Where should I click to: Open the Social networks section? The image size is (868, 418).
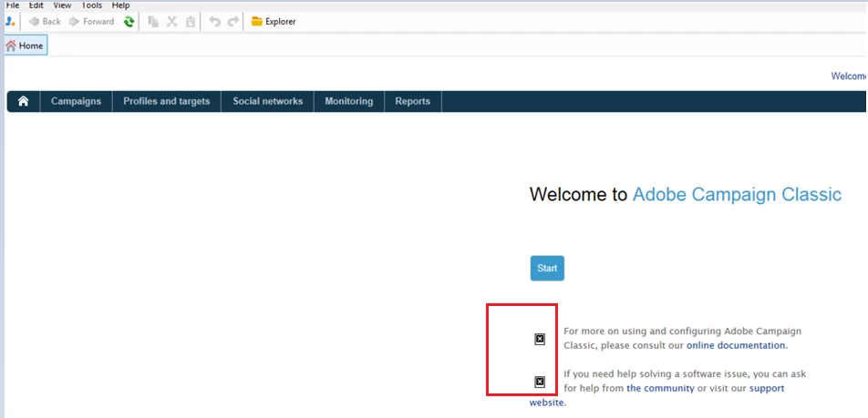click(267, 101)
